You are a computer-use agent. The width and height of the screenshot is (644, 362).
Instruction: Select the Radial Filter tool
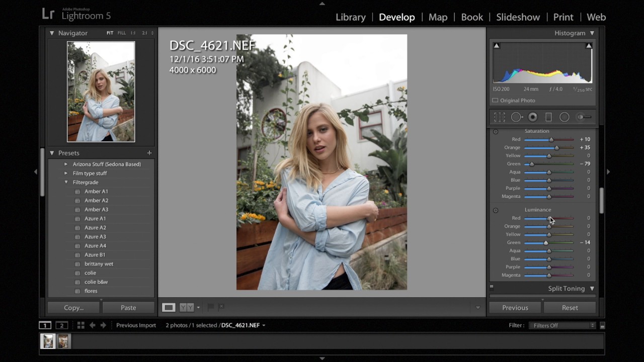[x=565, y=117]
